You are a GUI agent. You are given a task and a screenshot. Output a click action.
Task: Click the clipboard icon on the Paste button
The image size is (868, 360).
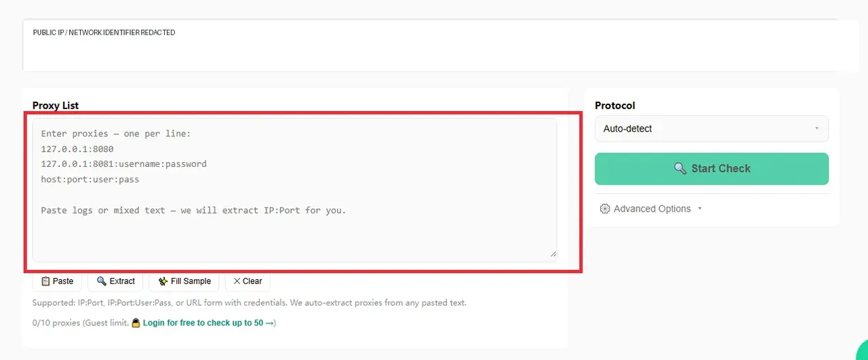point(45,281)
